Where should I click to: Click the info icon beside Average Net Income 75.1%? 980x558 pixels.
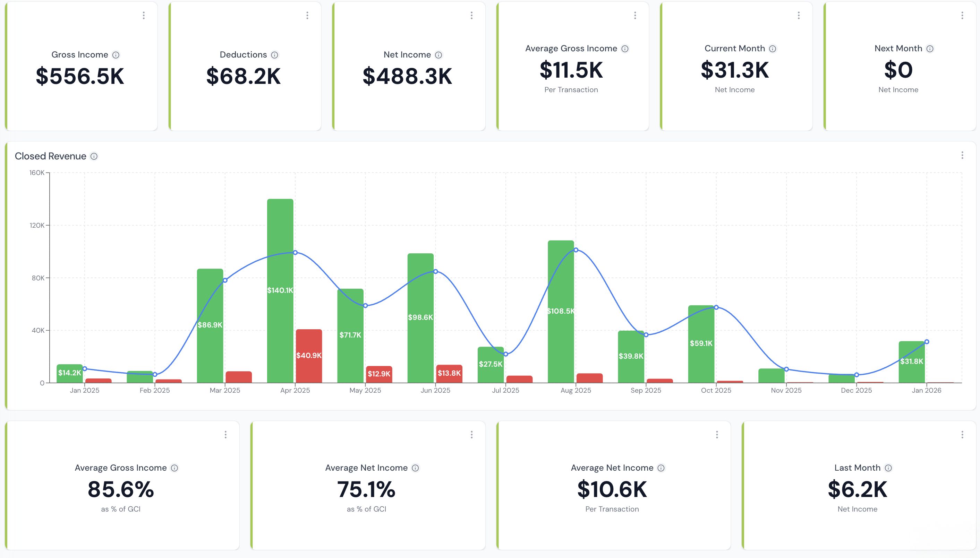point(415,468)
